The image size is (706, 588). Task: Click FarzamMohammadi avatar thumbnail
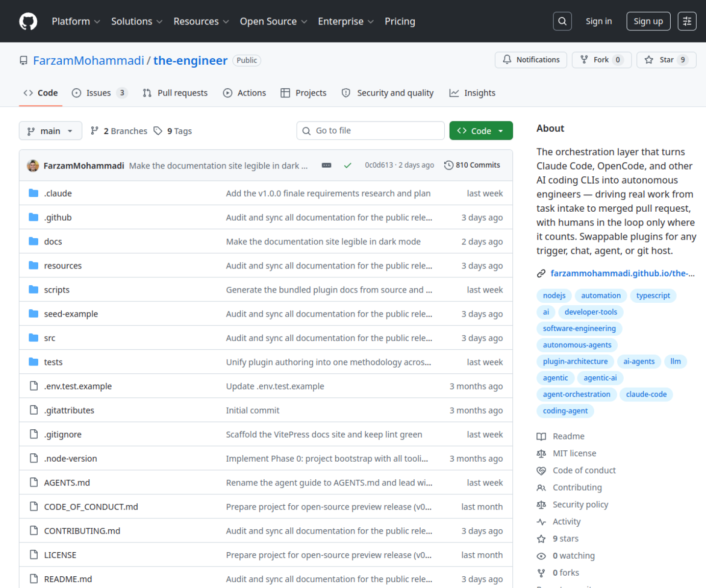[x=33, y=166]
